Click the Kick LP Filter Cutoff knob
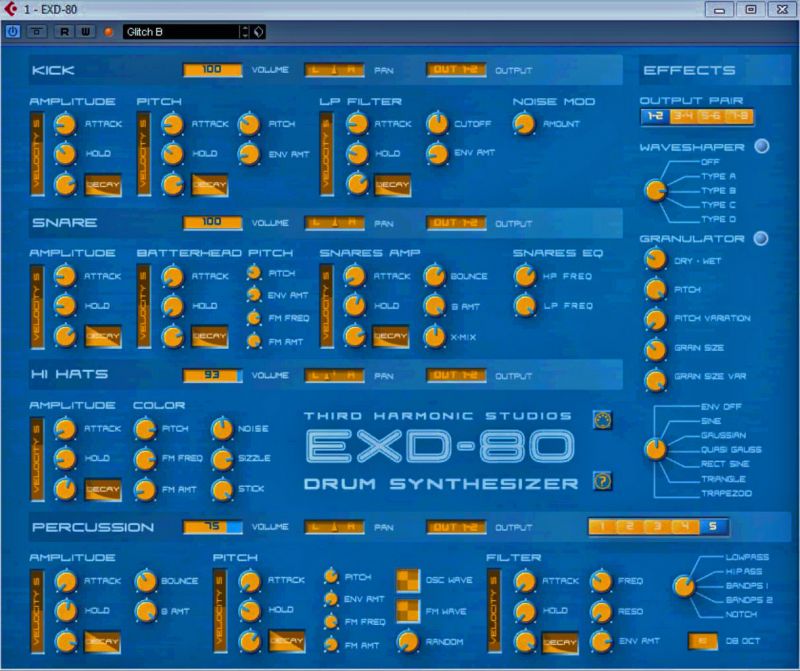 click(437, 124)
